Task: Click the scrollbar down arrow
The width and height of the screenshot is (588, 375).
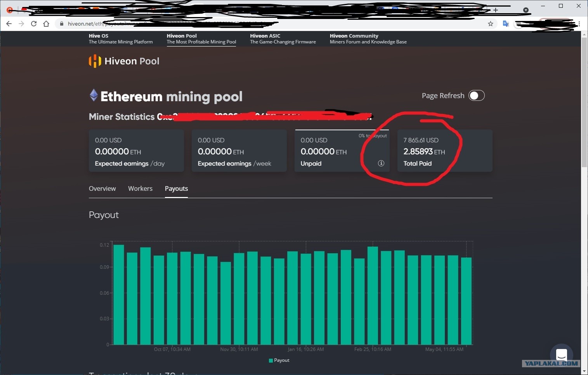Action: click(x=584, y=371)
